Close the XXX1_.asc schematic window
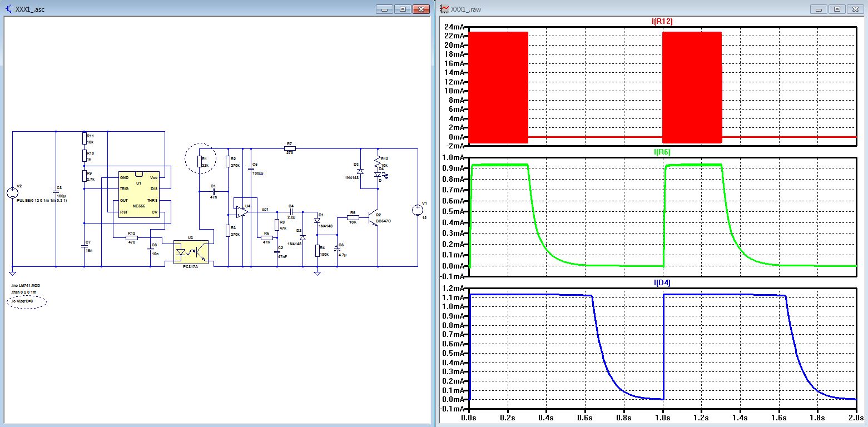 (421, 9)
